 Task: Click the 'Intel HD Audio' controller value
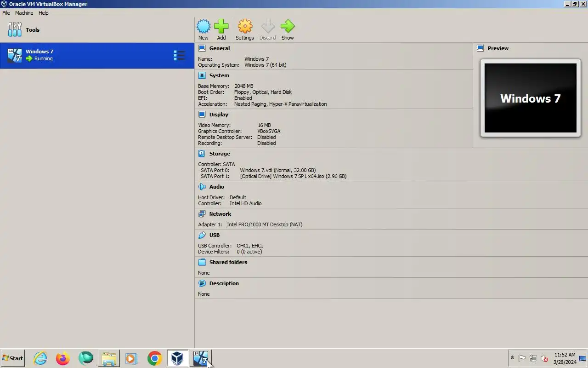(246, 203)
